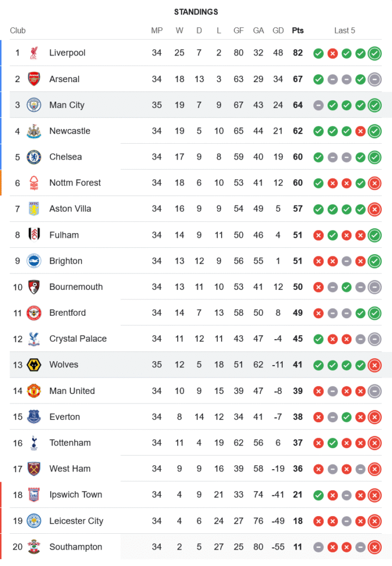Sort standings by Pts column header
The width and height of the screenshot is (392, 566).
pos(298,31)
